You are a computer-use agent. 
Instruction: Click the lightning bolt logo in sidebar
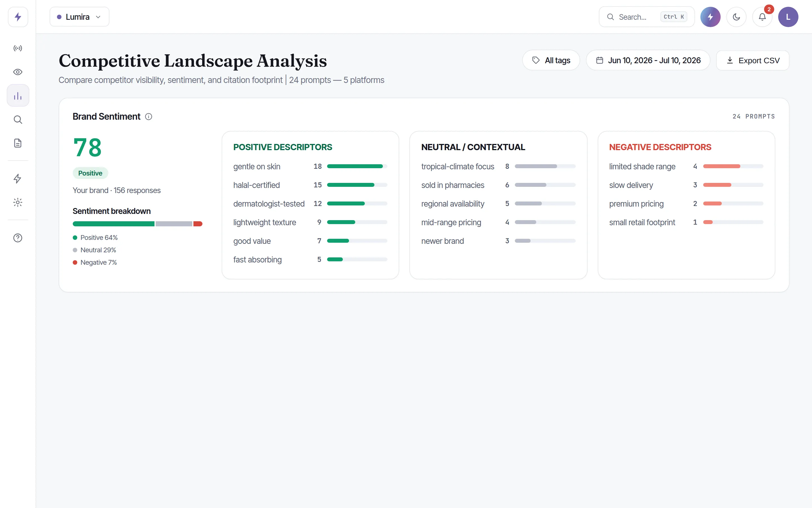click(18, 17)
